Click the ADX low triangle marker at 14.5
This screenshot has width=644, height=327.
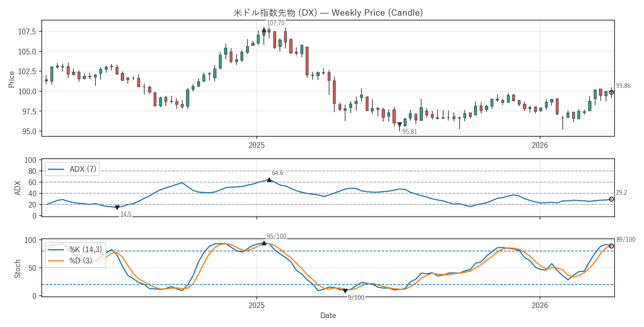[117, 207]
